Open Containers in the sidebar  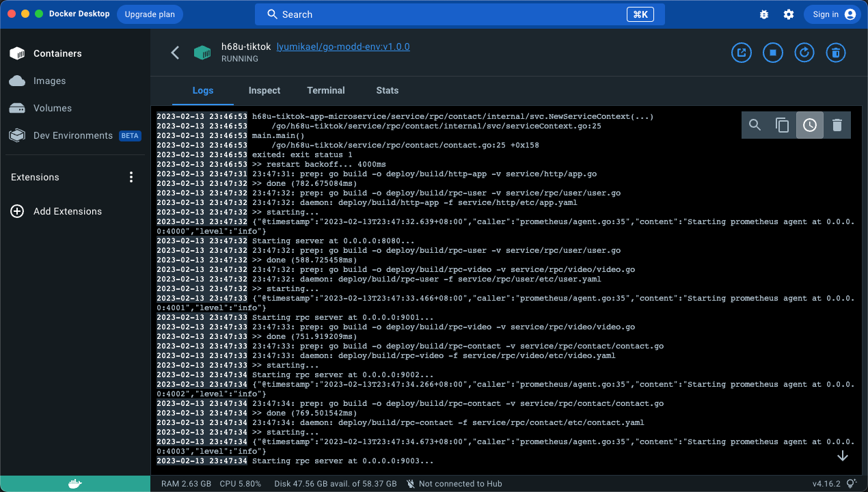tap(75, 53)
